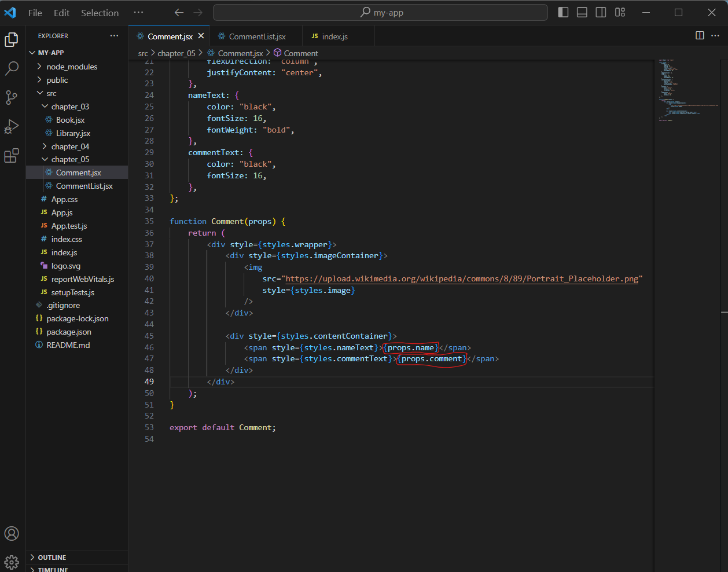Expand the node_modules folder
Screen dimensions: 728x572
click(72, 67)
